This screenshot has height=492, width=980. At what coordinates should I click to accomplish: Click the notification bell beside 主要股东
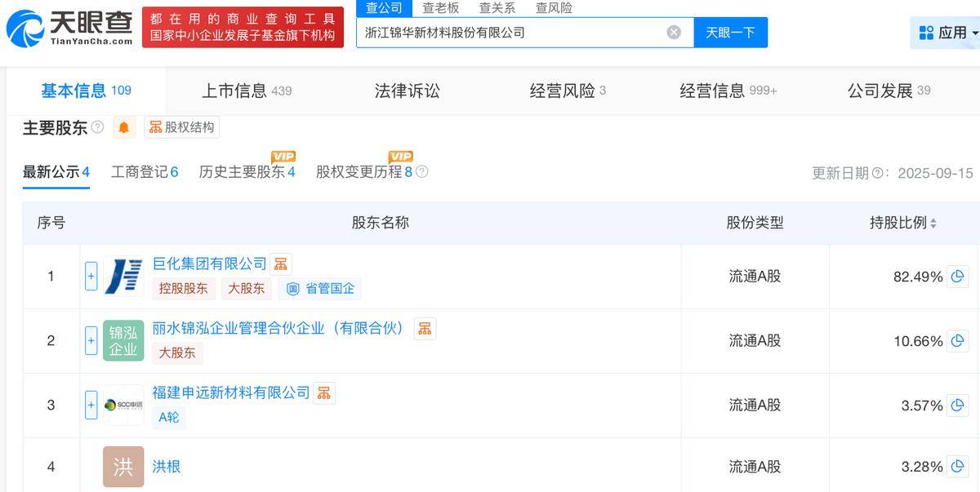click(x=124, y=127)
